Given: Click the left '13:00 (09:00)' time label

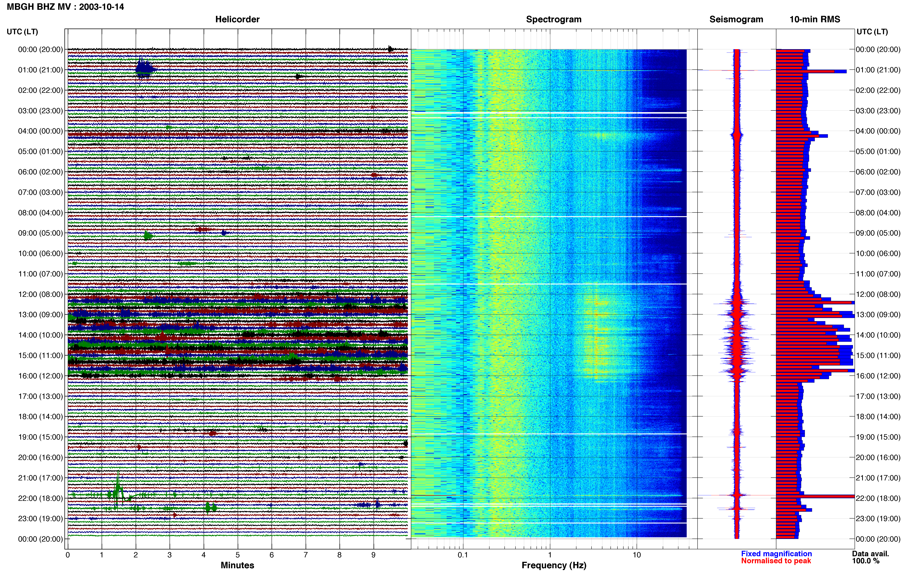Looking at the screenshot, I should point(41,315).
